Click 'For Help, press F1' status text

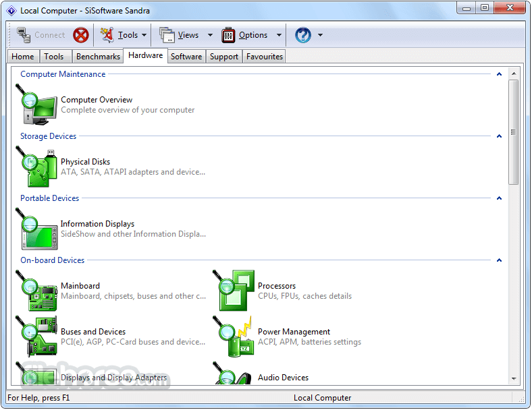[x=38, y=398]
